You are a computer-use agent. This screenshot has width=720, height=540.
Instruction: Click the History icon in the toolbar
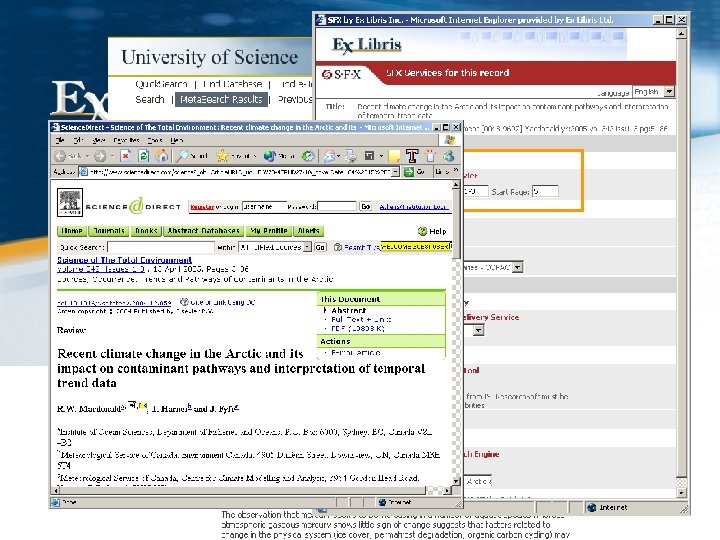pos(308,156)
